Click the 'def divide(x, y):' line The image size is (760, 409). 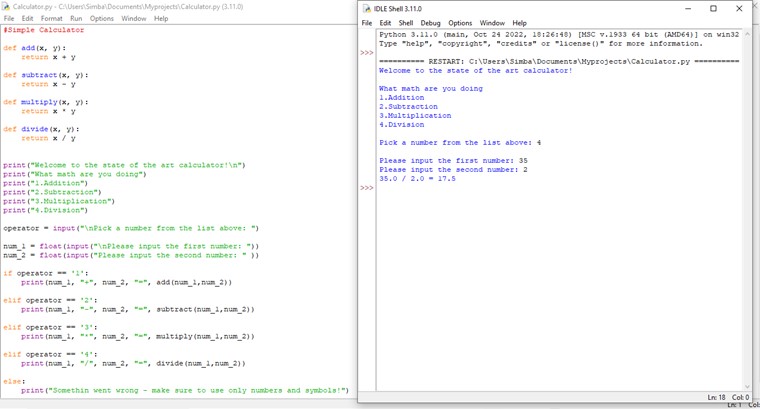tap(40, 129)
